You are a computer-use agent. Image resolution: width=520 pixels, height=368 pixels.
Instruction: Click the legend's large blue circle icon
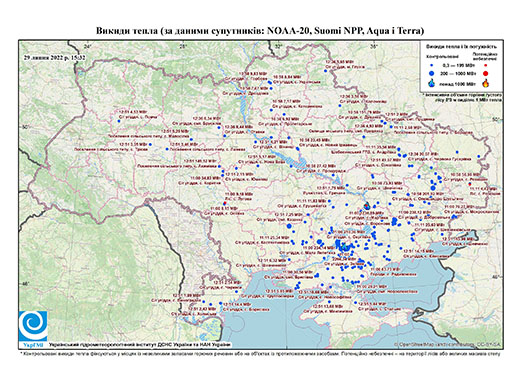pyautogui.click(x=431, y=73)
